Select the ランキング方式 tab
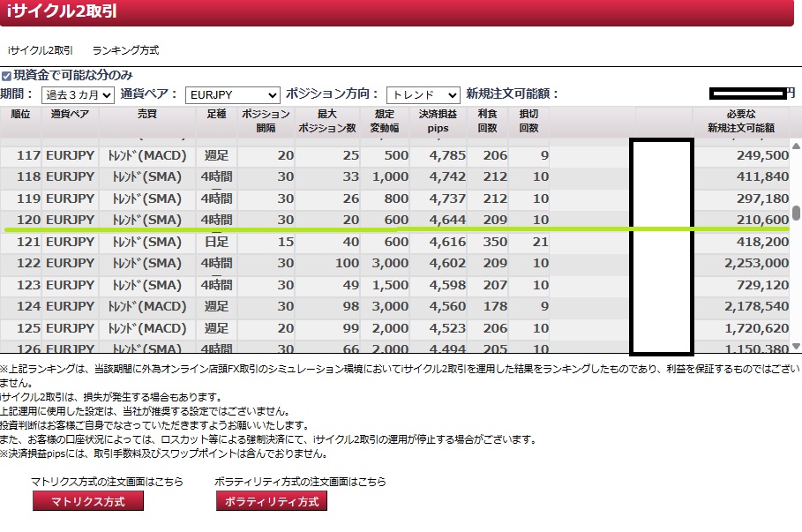The width and height of the screenshot is (802, 532). (125, 51)
